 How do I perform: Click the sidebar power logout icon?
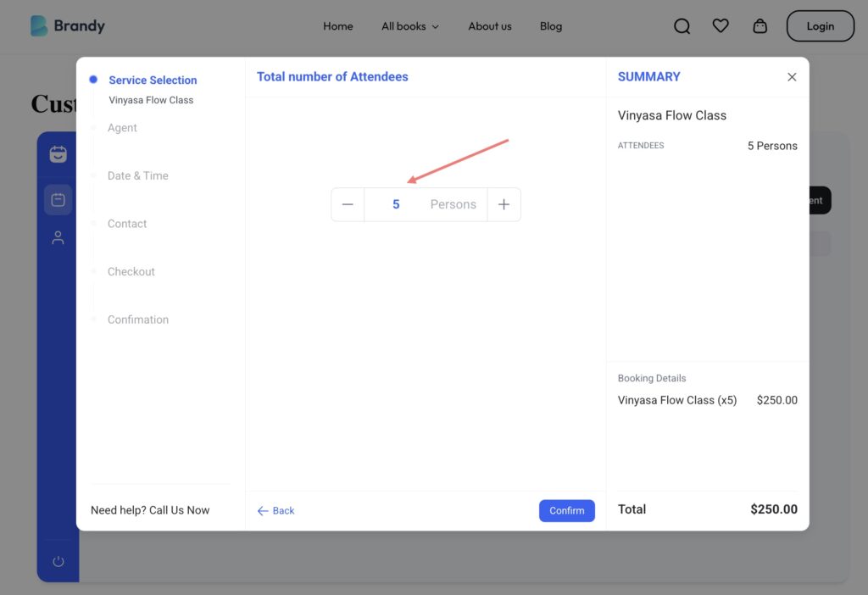coord(58,561)
